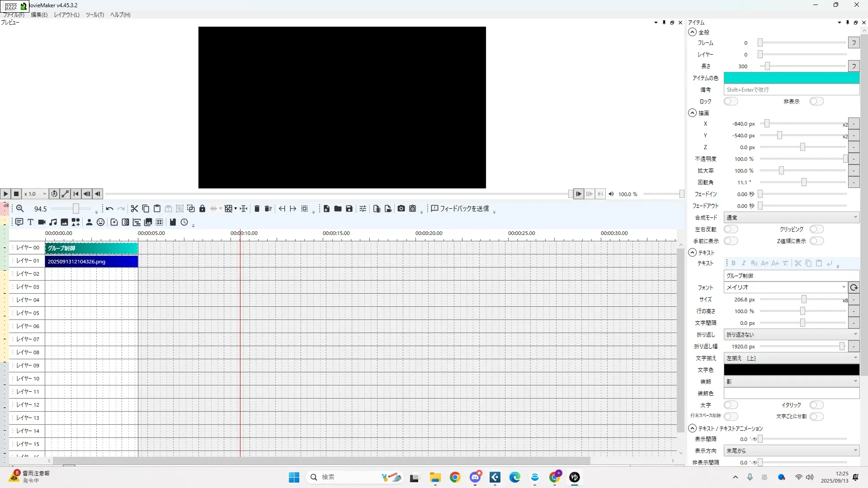Image resolution: width=868 pixels, height=488 pixels.
Task: Collapse the 描画 section
Action: pos(692,113)
